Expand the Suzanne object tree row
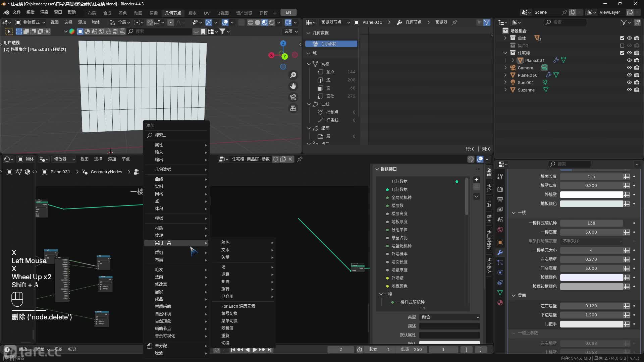The image size is (644, 362). coord(505,90)
